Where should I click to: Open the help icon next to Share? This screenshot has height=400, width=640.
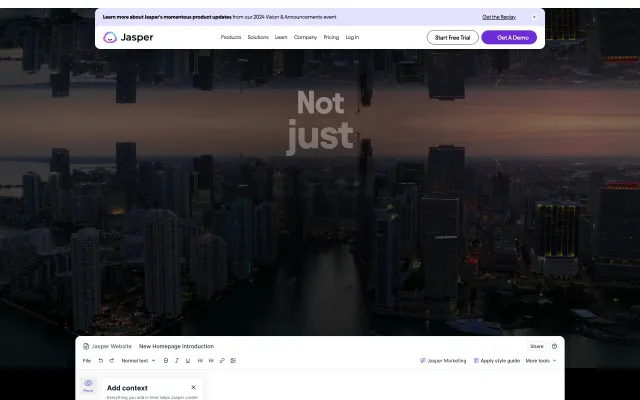tap(554, 346)
